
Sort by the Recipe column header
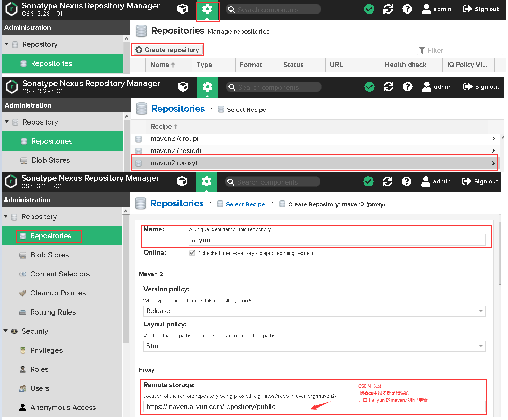317,127
